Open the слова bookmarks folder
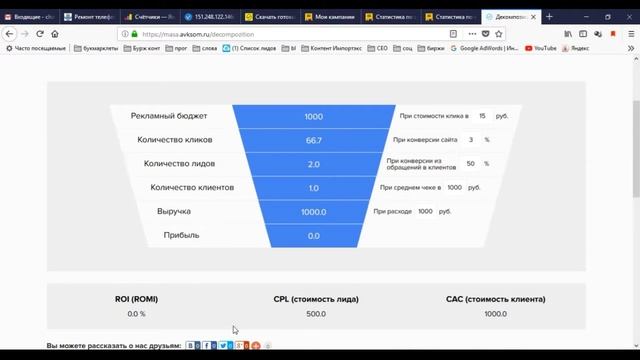This screenshot has height=360, width=640. pyautogui.click(x=204, y=48)
